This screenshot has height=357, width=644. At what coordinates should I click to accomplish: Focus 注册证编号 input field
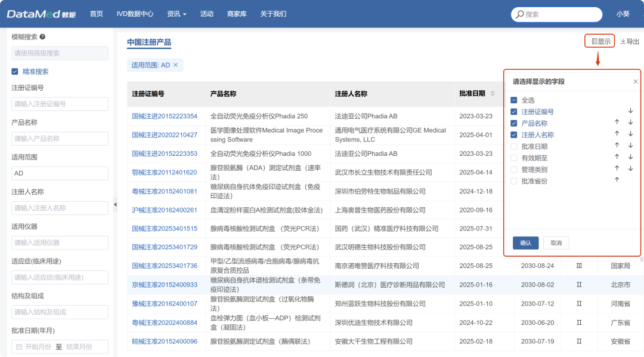pyautogui.click(x=60, y=104)
